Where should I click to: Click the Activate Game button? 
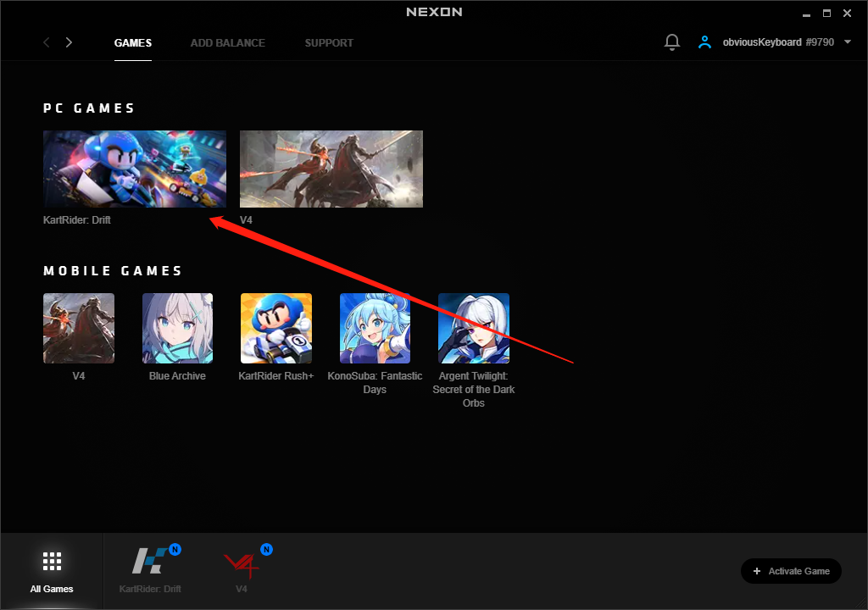[791, 571]
